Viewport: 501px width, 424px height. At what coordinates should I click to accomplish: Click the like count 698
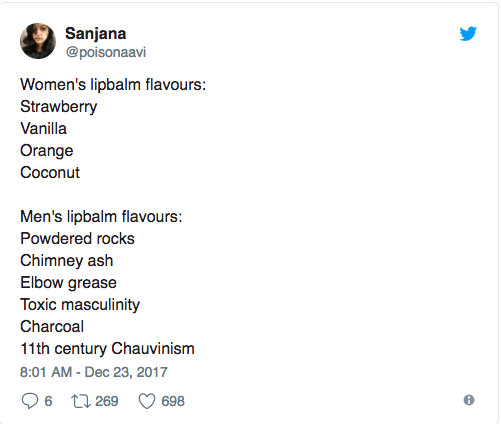point(173,401)
